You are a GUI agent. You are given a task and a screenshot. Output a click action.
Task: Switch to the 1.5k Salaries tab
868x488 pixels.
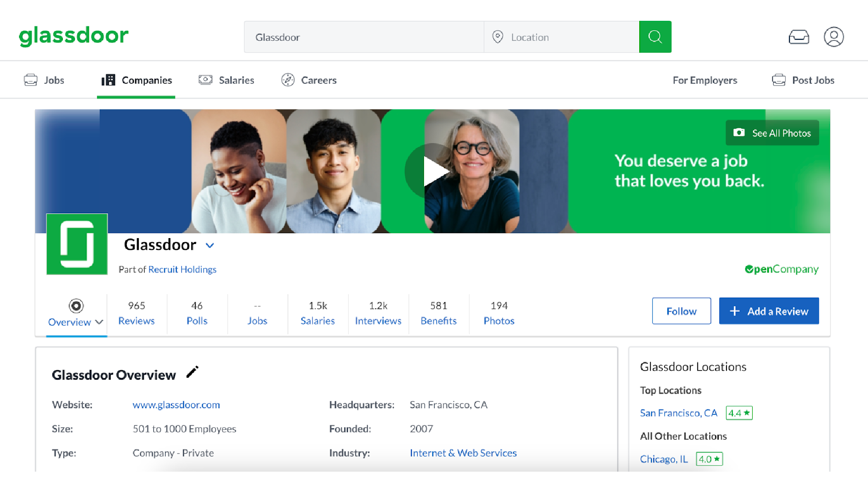point(318,313)
